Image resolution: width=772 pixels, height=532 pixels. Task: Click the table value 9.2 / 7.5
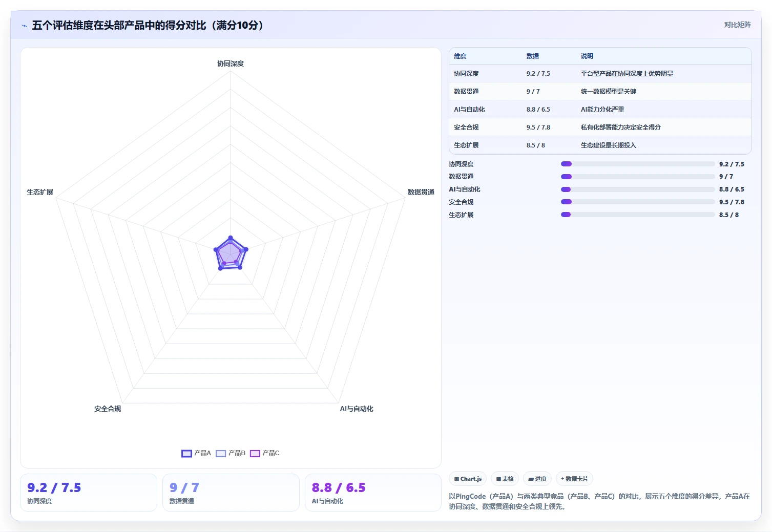coord(538,74)
